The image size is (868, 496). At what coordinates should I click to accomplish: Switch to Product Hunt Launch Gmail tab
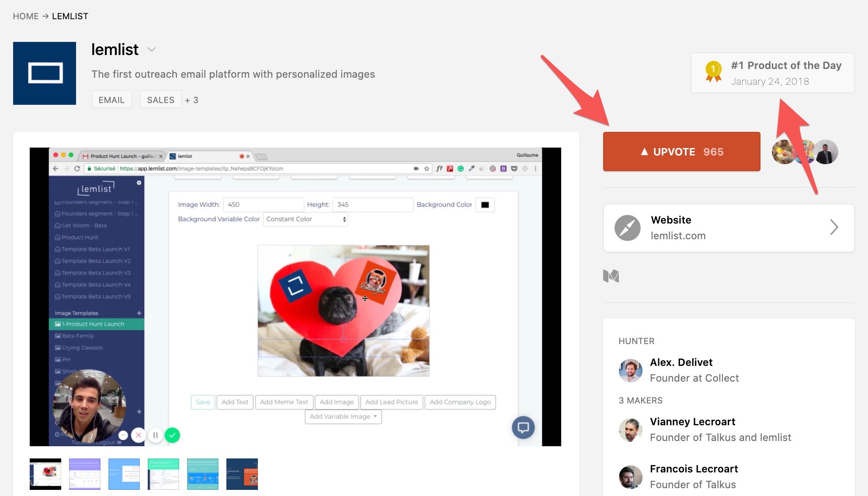point(122,156)
